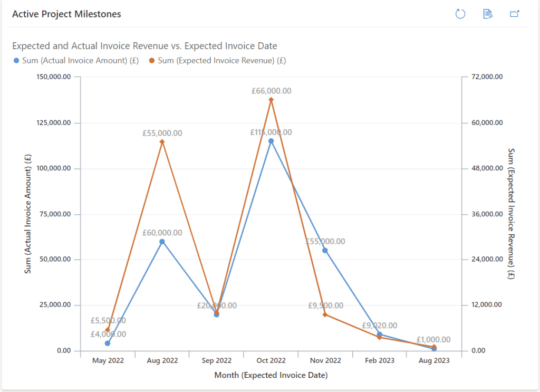
Task: Click the blue point labeled £9,020.00
Action: pyautogui.click(x=379, y=334)
